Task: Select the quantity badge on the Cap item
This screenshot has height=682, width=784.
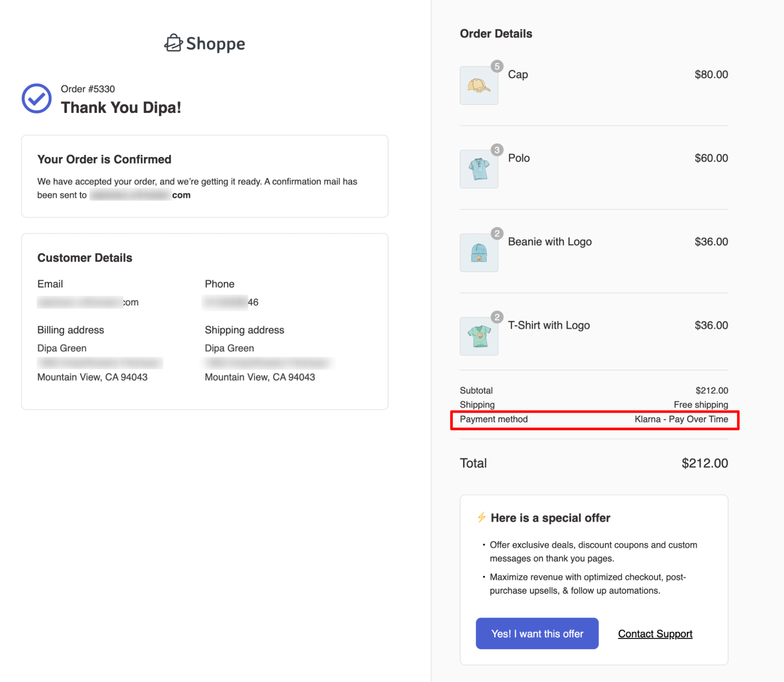Action: 497,67
